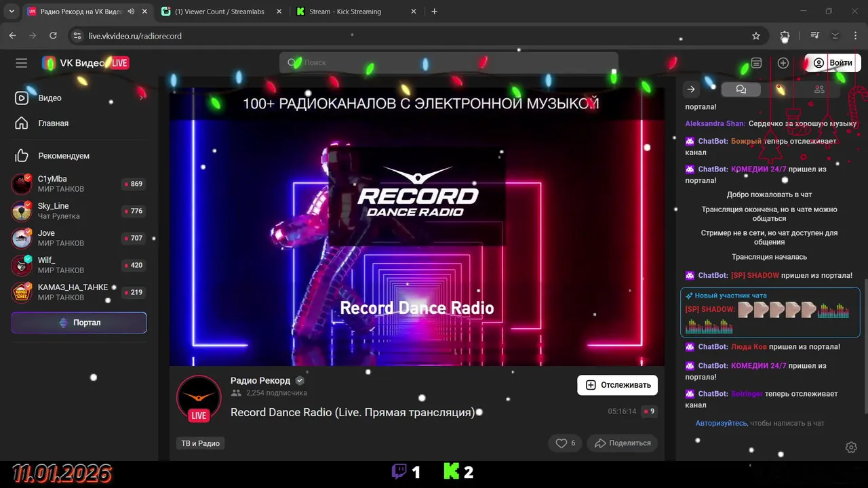The height and width of the screenshot is (488, 868).
Task: Click the Record Dance Radio video player
Action: pyautogui.click(x=417, y=226)
